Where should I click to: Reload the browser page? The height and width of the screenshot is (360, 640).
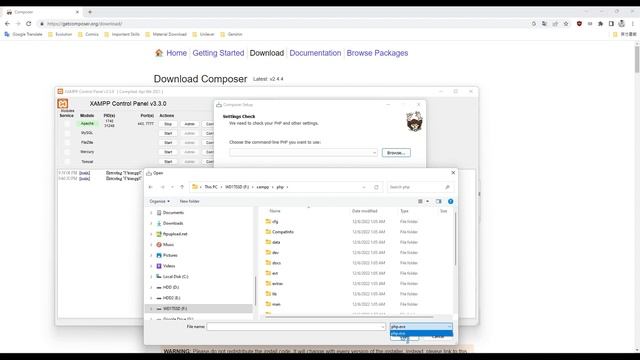pyautogui.click(x=29, y=24)
